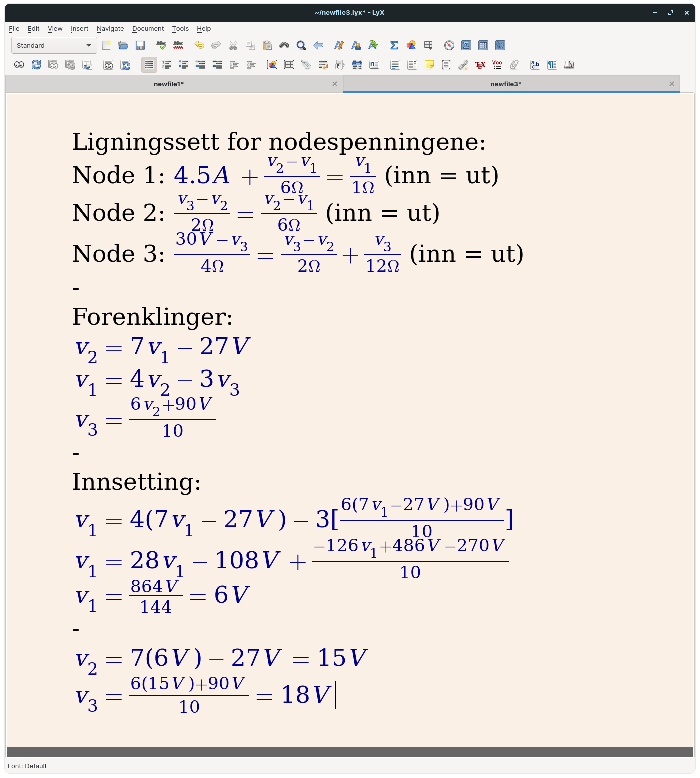Click Update other formats icon
Image resolution: width=700 pixels, height=778 pixels.
click(x=125, y=65)
